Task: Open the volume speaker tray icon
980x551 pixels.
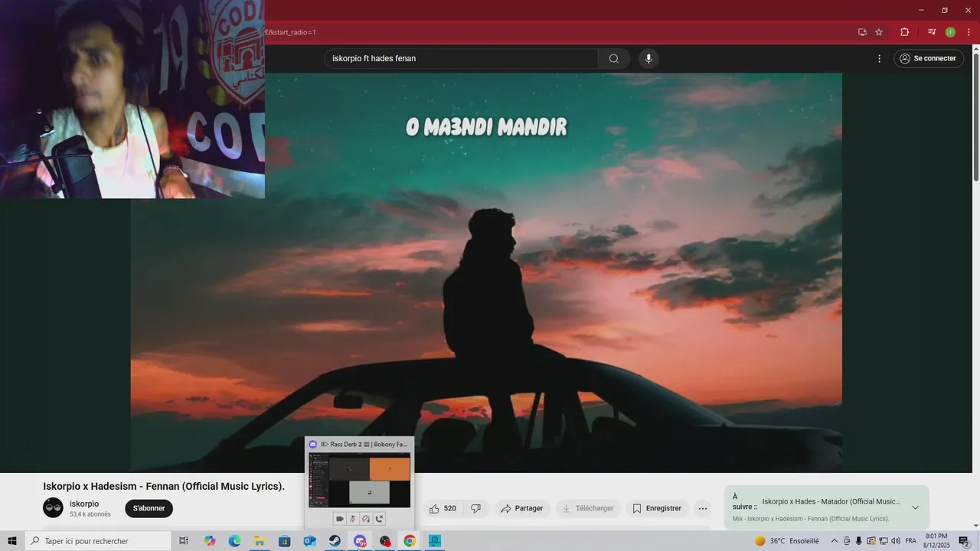Action: tap(895, 541)
